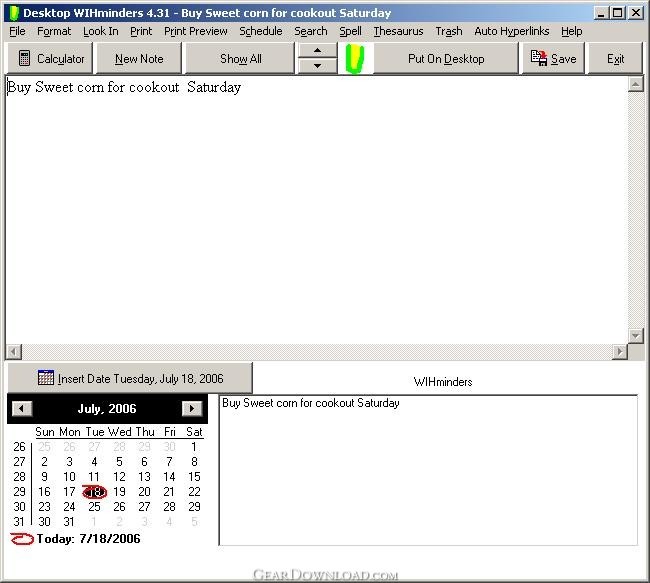The image size is (650, 583).
Task: Select July 18 circled today date
Action: pyautogui.click(x=95, y=492)
